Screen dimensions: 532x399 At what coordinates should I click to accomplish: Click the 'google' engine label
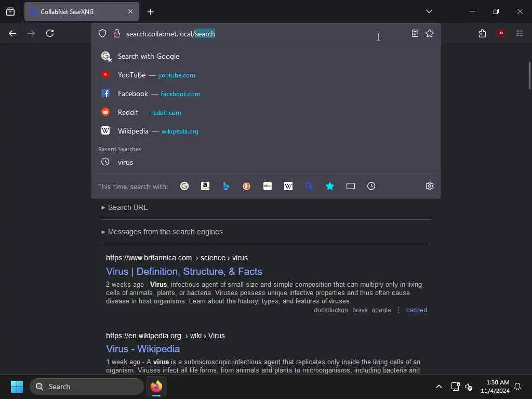381,310
